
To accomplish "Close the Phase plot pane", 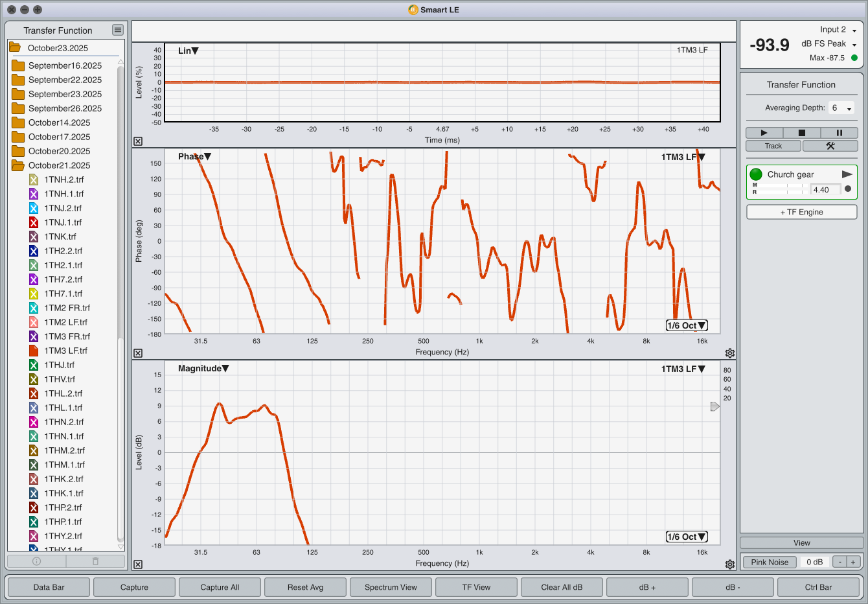I will [x=138, y=353].
